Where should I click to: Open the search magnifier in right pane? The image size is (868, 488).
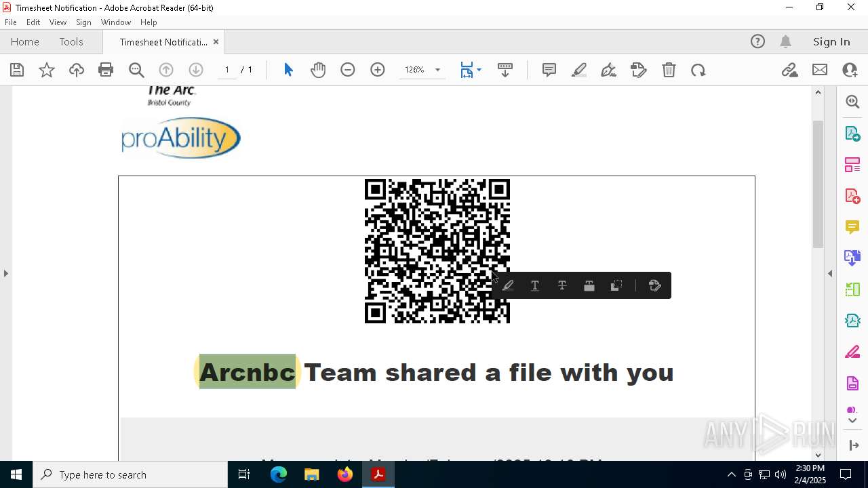click(852, 102)
